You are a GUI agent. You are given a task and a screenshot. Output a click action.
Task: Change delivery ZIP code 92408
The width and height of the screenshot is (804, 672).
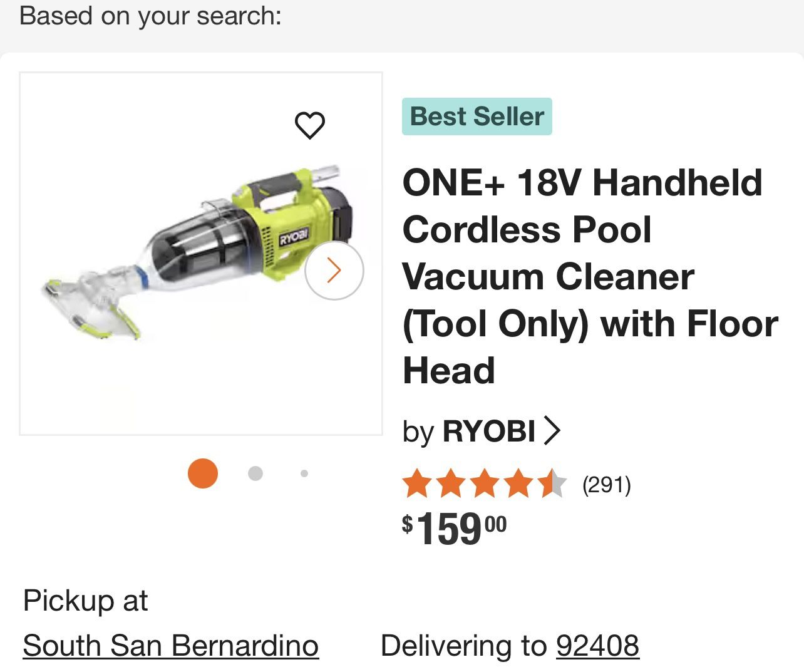point(597,646)
